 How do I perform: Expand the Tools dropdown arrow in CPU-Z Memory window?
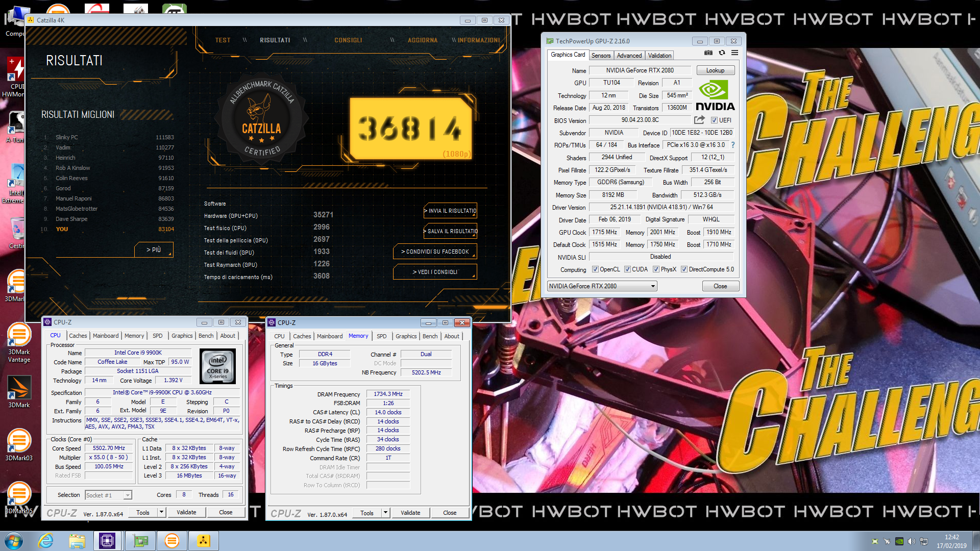pos(385,513)
